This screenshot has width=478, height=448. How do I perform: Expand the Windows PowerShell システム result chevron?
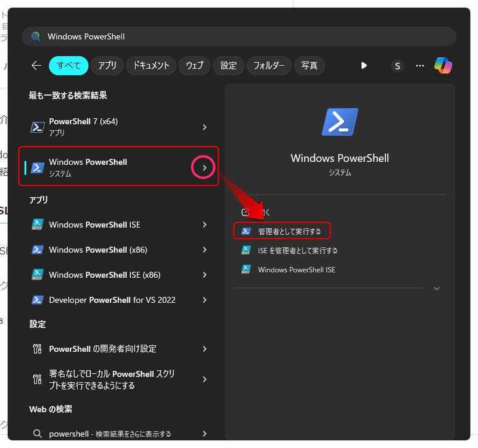tap(204, 168)
